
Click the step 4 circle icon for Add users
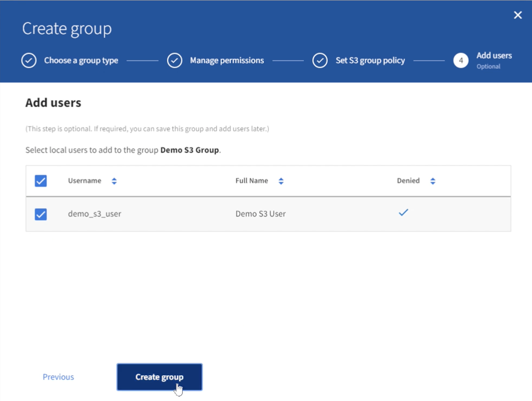(460, 61)
